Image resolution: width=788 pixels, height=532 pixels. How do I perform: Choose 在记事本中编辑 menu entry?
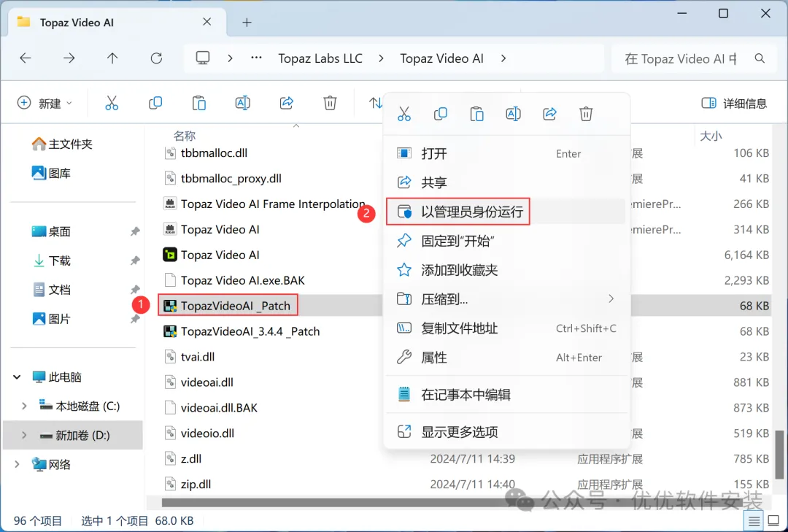click(x=507, y=395)
